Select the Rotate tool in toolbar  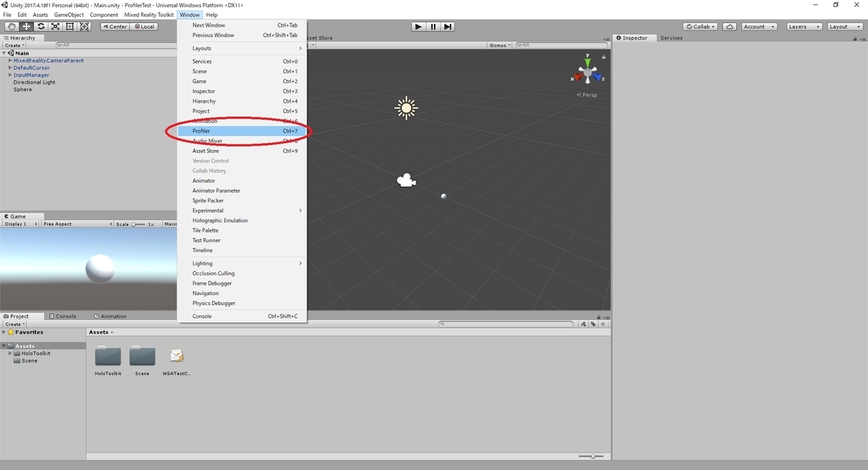pyautogui.click(x=41, y=27)
